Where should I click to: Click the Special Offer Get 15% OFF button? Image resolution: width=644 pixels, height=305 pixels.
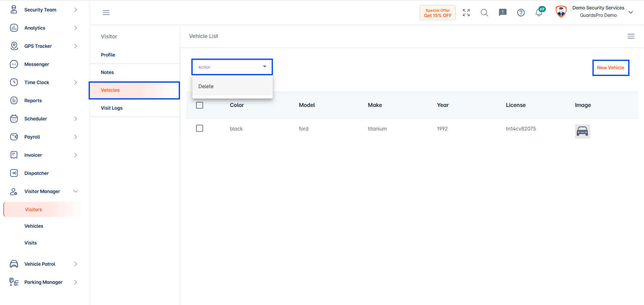point(438,13)
